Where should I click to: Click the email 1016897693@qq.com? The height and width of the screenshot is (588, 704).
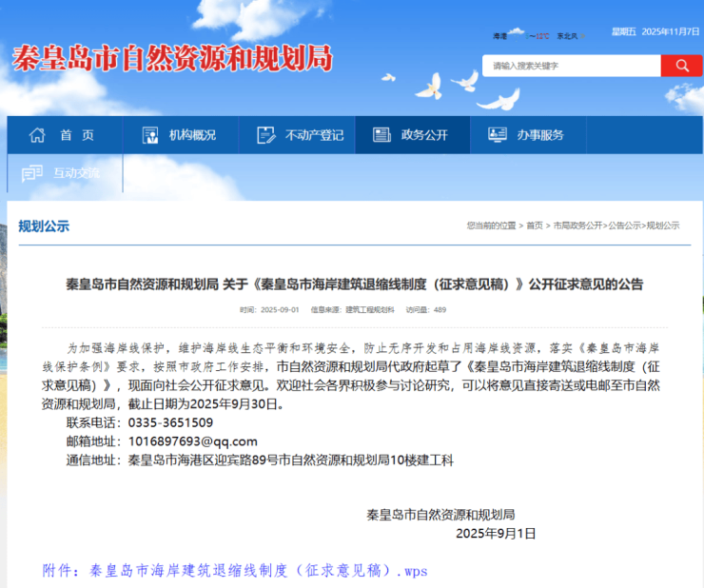click(193, 441)
